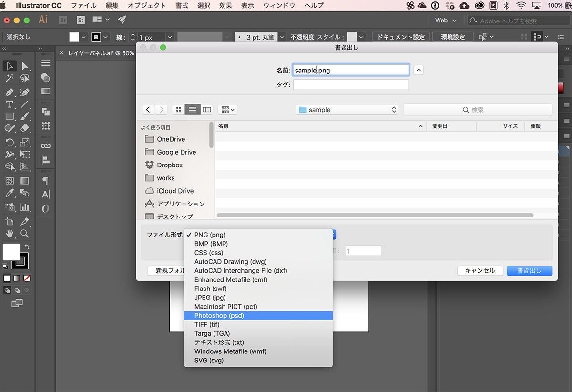The width and height of the screenshot is (572, 392).
Task: Select the Mesh tool
Action: pyautogui.click(x=10, y=181)
